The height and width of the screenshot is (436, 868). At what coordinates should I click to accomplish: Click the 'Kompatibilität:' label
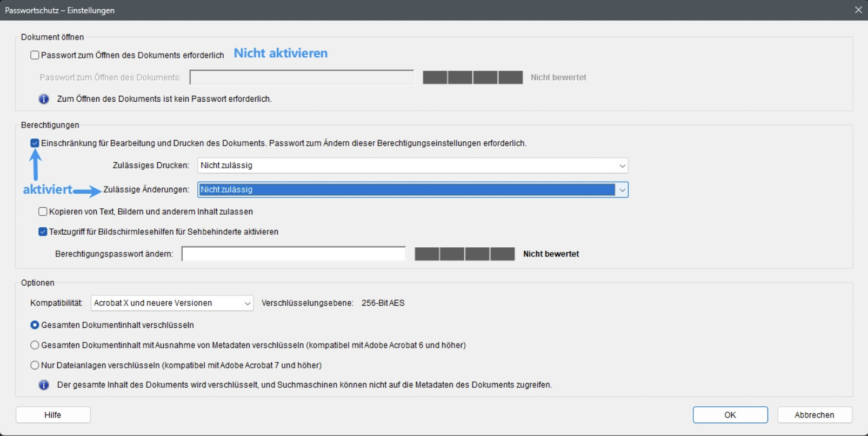[x=56, y=303]
